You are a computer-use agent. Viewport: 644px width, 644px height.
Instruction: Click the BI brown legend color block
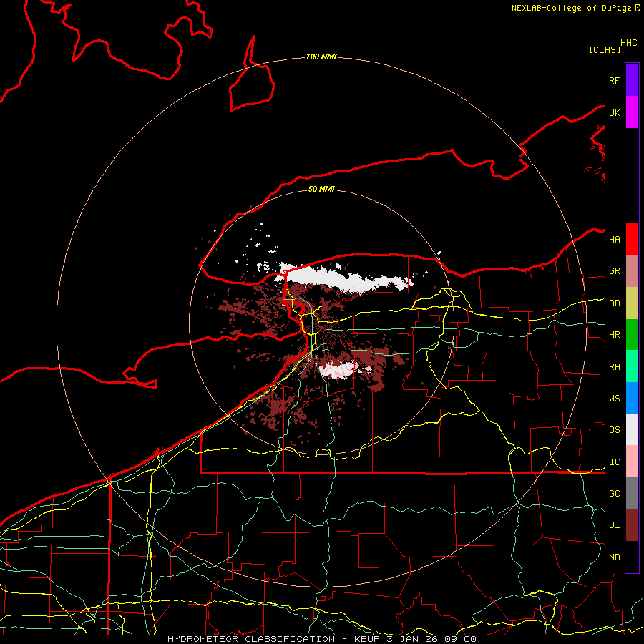[x=632, y=525]
